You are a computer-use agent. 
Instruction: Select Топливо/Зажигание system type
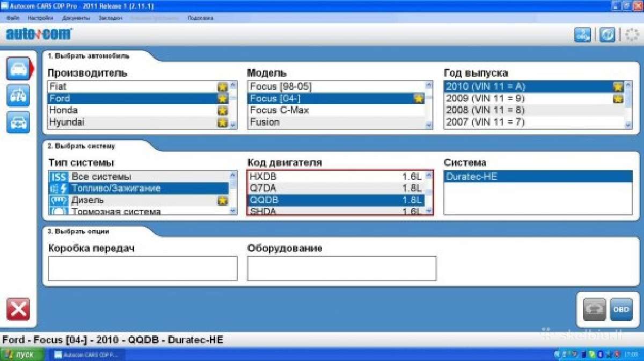[x=138, y=189]
